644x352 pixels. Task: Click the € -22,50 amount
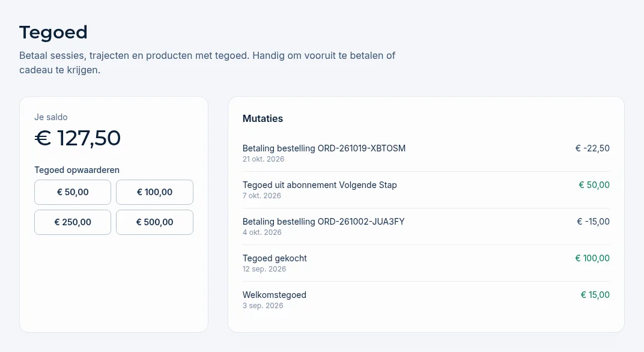point(592,148)
